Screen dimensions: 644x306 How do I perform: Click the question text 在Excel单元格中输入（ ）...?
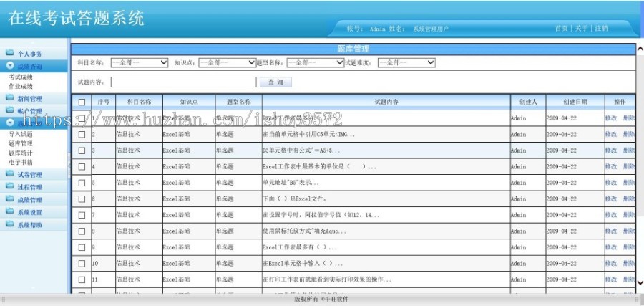(x=302, y=263)
